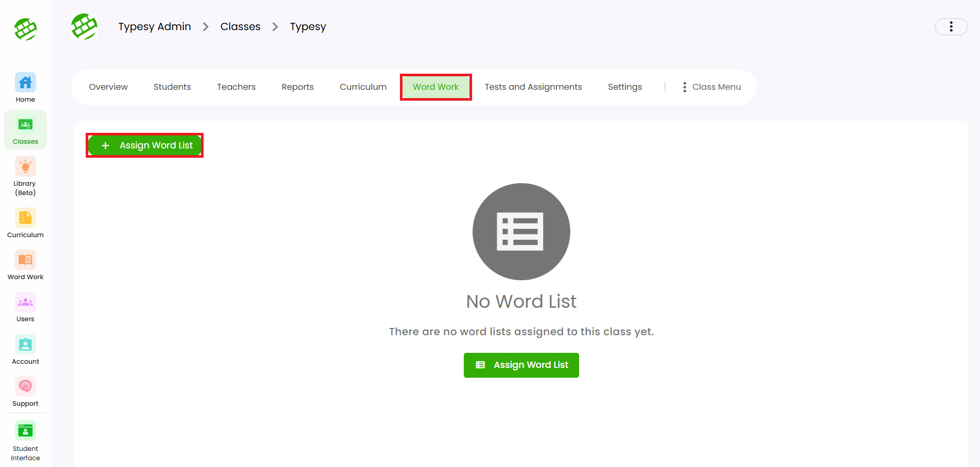The height and width of the screenshot is (467, 980).
Task: Click the Typesy logo in header
Action: (x=84, y=27)
